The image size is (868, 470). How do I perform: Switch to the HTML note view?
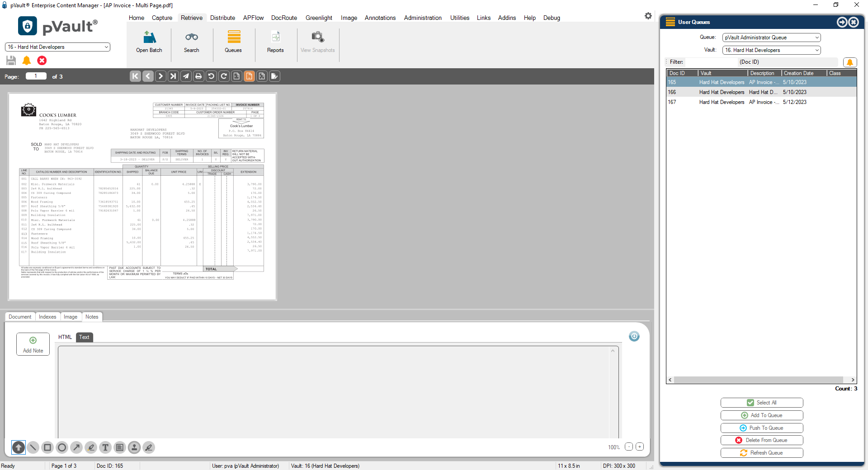click(x=65, y=337)
